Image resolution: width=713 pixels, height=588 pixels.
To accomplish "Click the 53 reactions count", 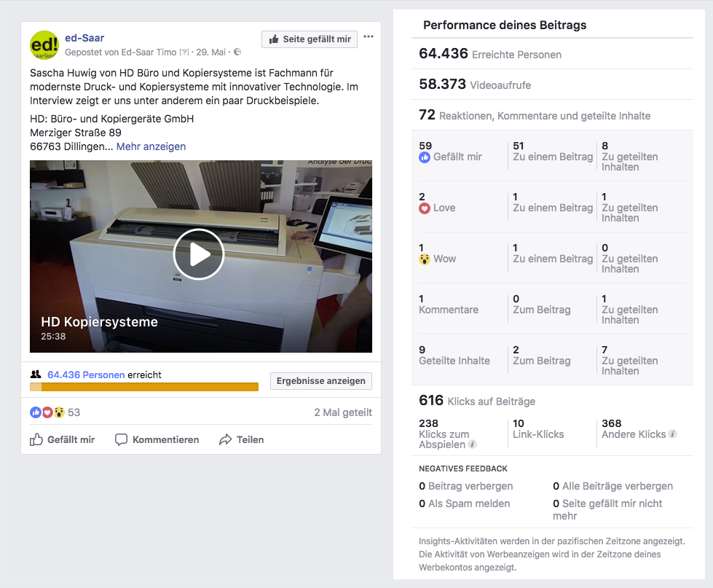I will (74, 412).
